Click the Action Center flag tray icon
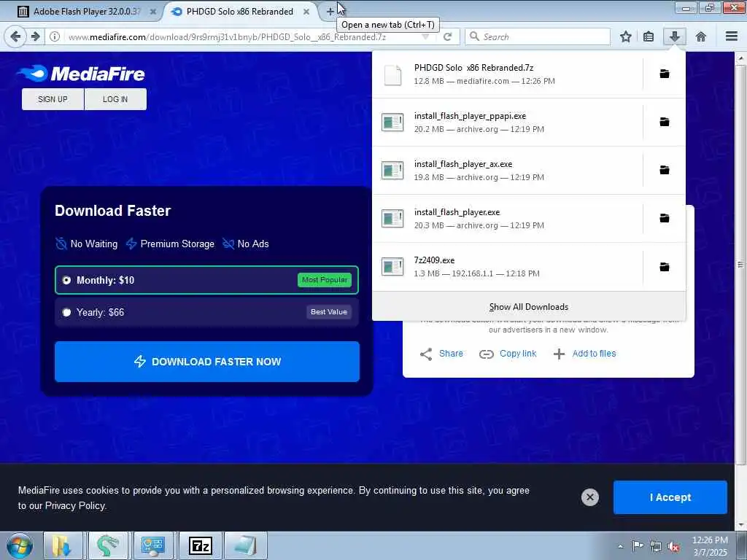 638,546
